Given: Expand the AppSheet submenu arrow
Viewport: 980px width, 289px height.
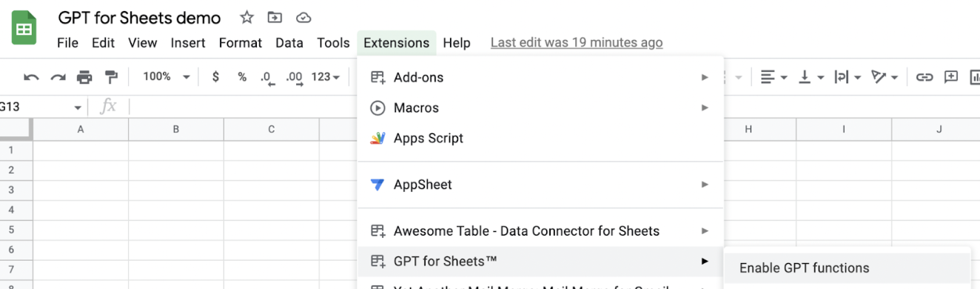Looking at the screenshot, I should coord(705,185).
